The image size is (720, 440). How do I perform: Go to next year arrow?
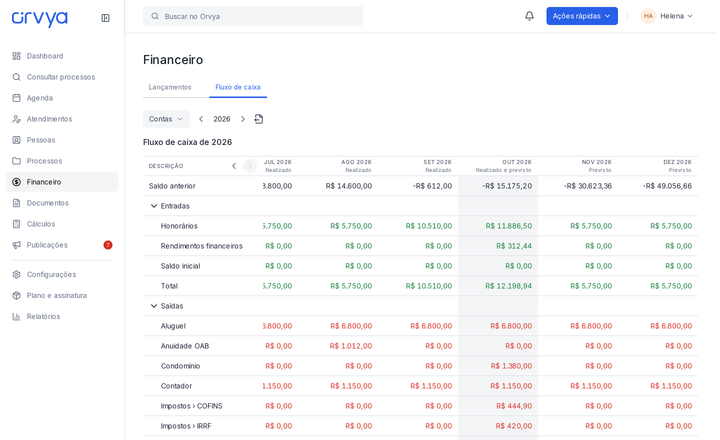243,119
